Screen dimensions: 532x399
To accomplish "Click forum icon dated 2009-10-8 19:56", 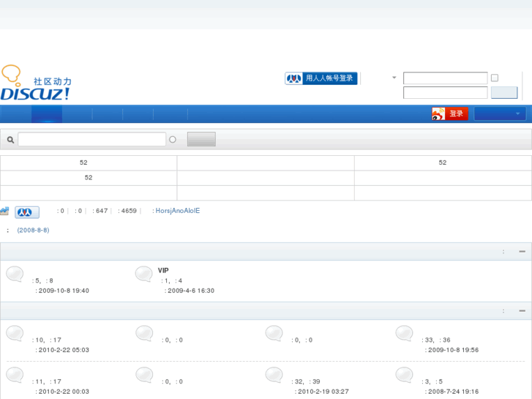I will point(405,333).
